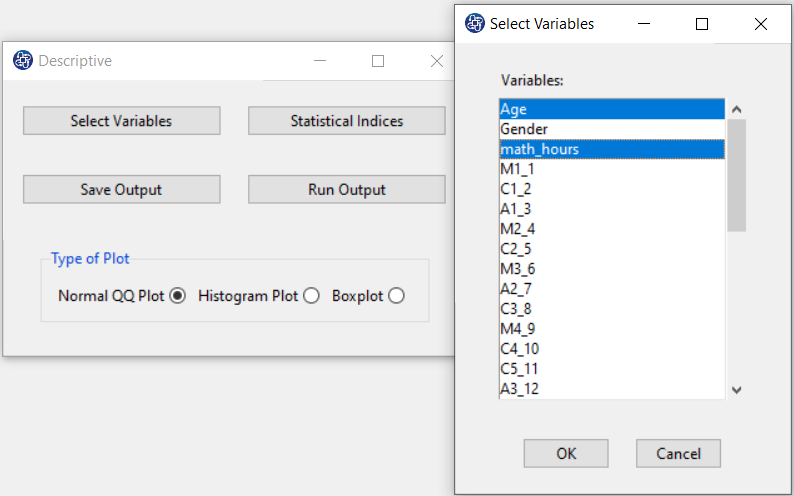Choose the Histogram Plot option
This screenshot has width=794, height=496.
(311, 296)
